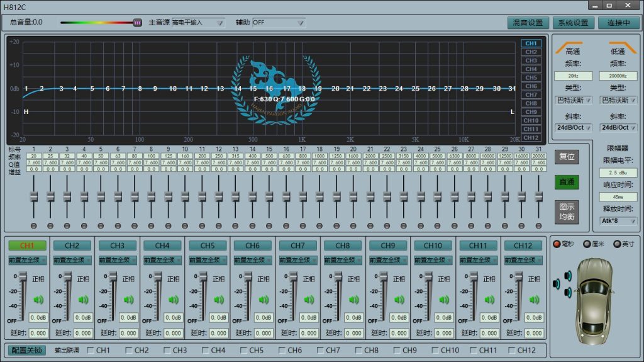The height and width of the screenshot is (362, 644).
Task: Mute the CH1 speaker icon
Action: 38,300
